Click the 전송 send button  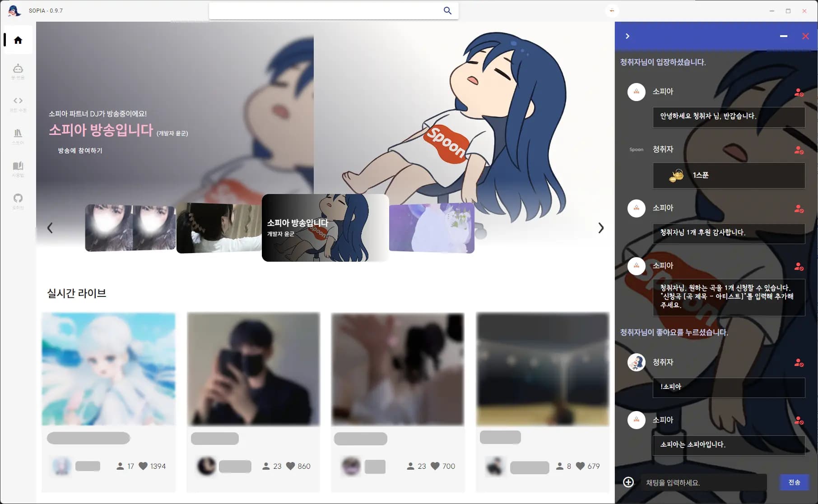tap(794, 482)
